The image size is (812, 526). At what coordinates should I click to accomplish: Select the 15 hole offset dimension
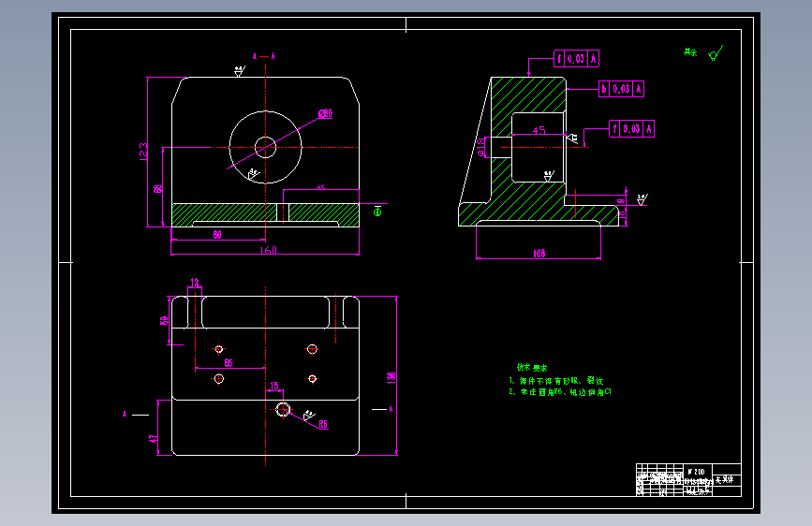point(274,386)
